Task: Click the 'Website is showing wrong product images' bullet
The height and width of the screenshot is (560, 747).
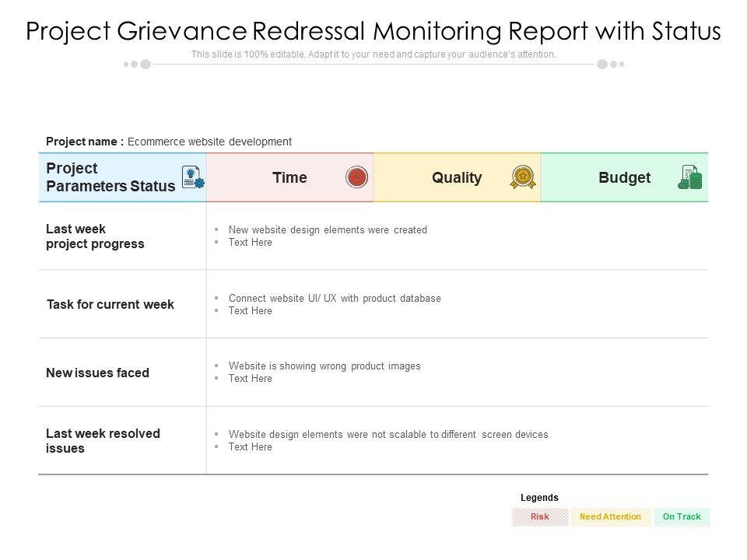Action: 324,366
